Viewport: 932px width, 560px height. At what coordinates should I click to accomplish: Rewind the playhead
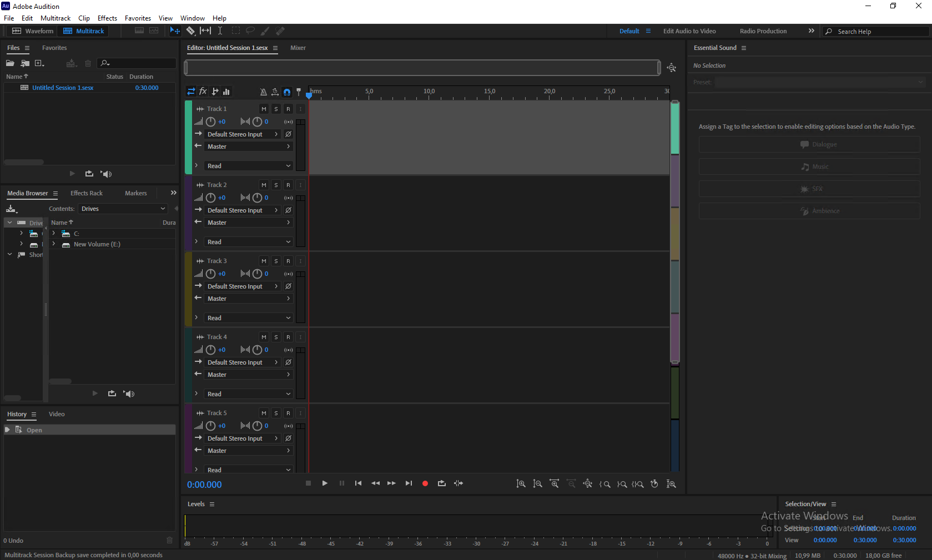[x=375, y=483]
